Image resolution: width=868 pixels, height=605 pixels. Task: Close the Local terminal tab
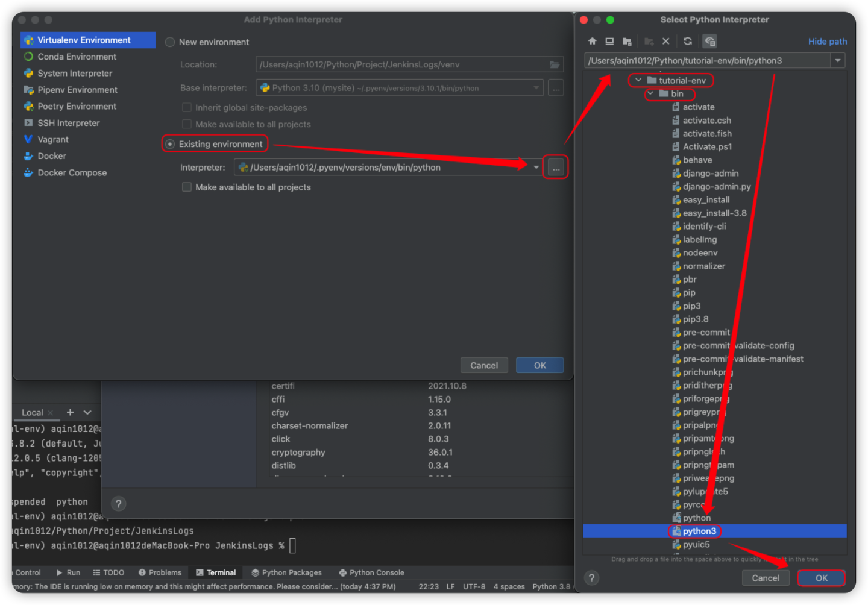pyautogui.click(x=51, y=413)
